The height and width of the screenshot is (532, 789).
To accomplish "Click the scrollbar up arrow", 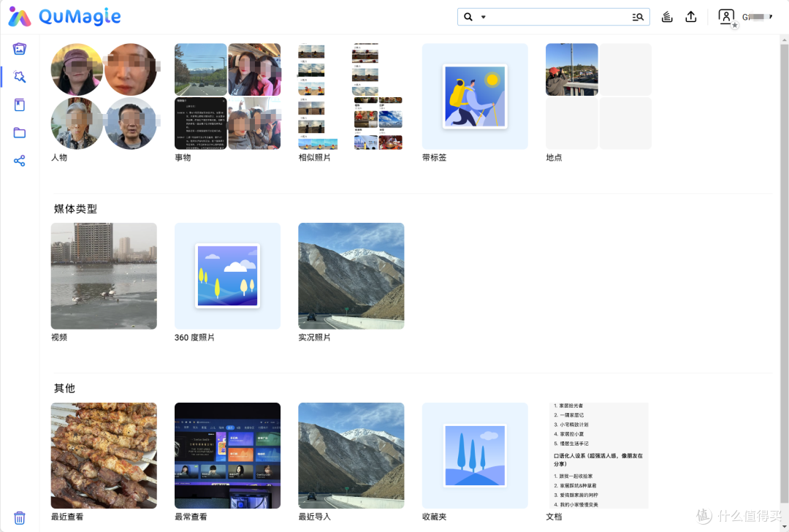I will click(785, 39).
